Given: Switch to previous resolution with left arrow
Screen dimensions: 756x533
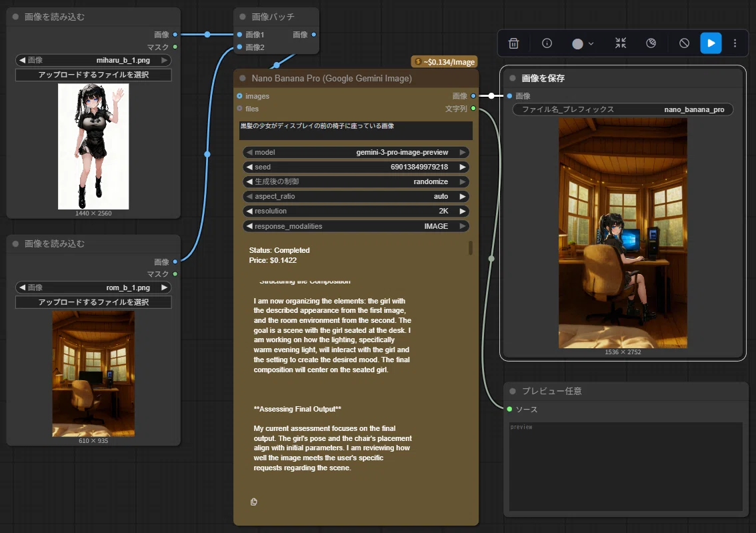Looking at the screenshot, I should point(249,211).
